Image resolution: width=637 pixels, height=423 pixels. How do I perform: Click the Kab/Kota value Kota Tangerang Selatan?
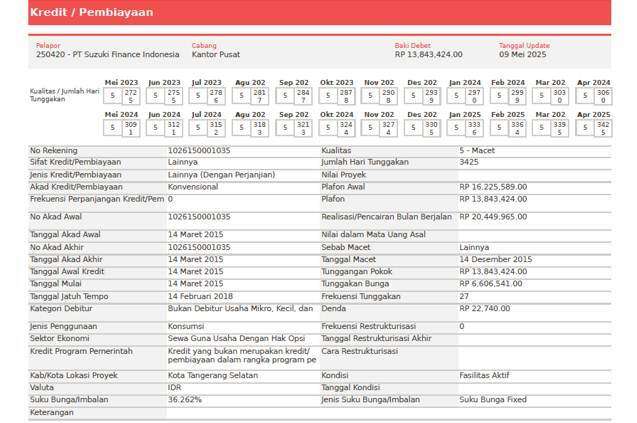(213, 375)
